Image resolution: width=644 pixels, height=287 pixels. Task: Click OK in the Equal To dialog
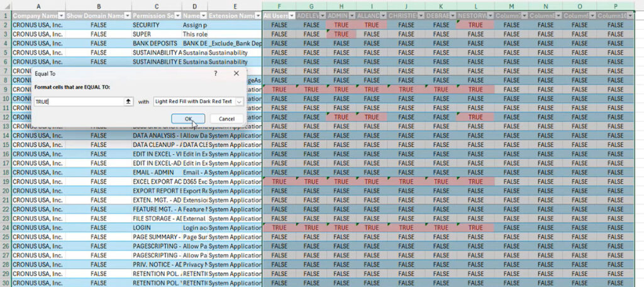click(x=188, y=119)
